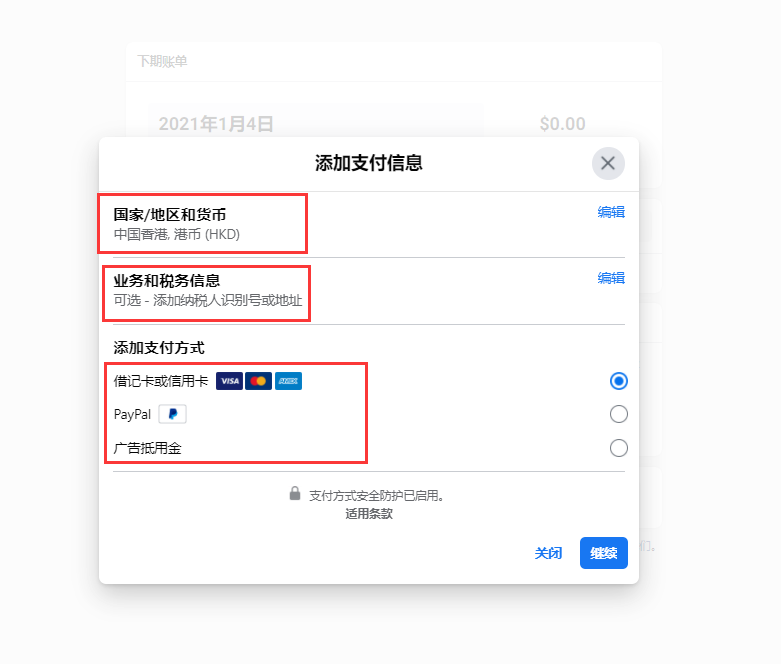
Task: Click the 关闭 button
Action: (548, 553)
